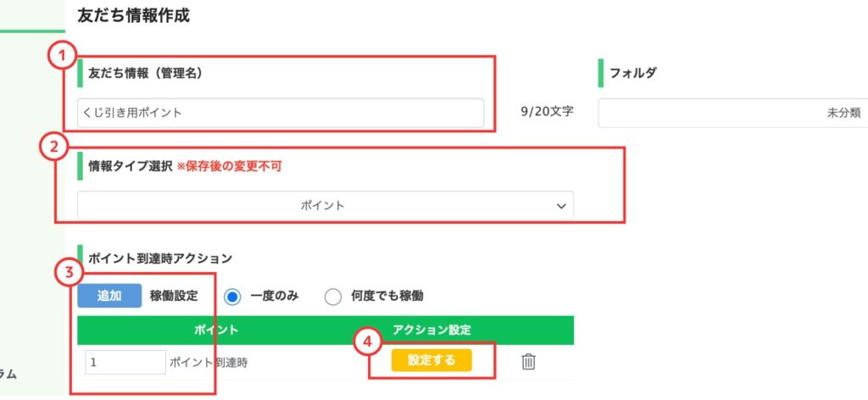Click the 9/20文字 character counter
Image resolution: width=868 pixels, height=400 pixels.
pos(547,113)
